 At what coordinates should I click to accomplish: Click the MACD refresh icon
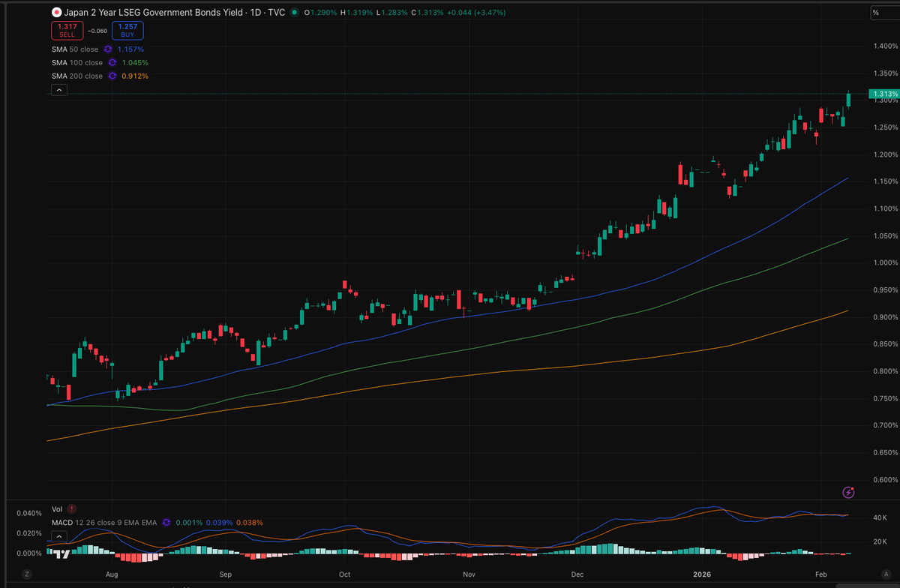coord(166,522)
